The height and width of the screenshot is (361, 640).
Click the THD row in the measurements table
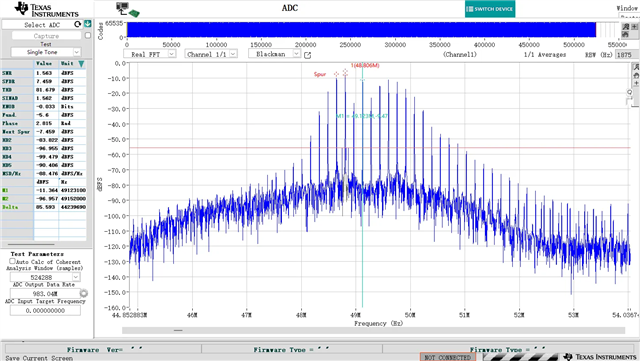pos(43,90)
